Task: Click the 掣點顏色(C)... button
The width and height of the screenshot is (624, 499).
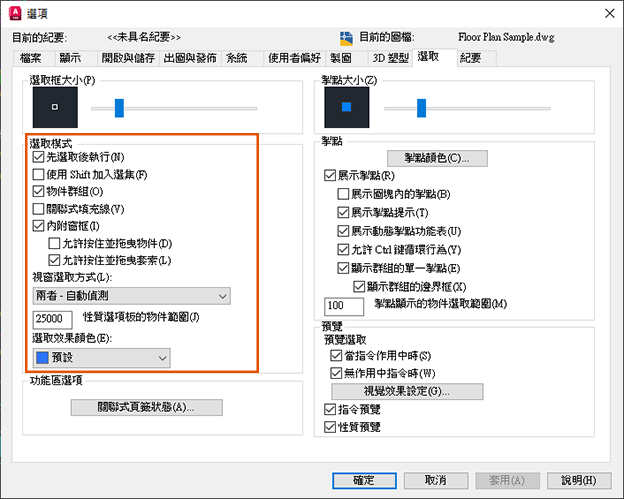Action: point(437,158)
